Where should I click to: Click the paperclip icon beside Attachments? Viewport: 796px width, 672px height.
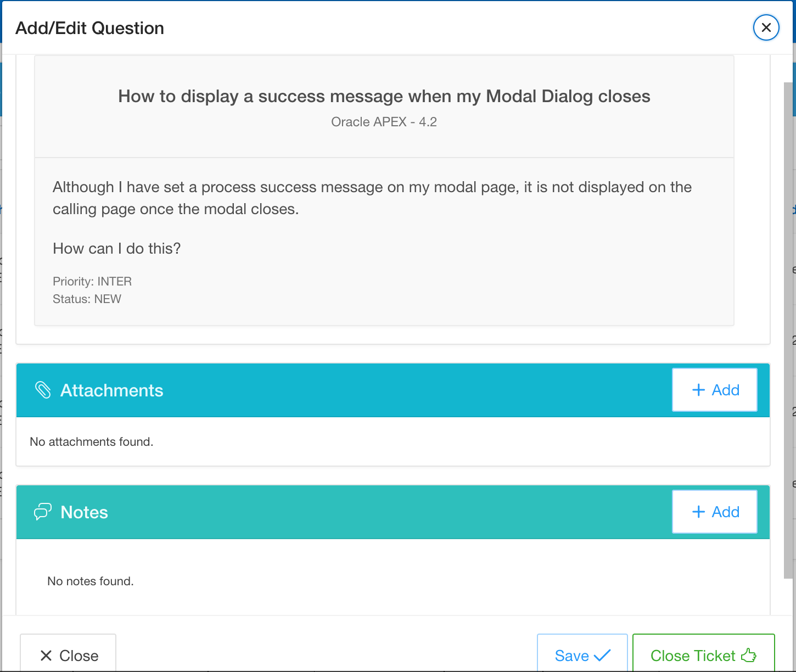pyautogui.click(x=43, y=390)
